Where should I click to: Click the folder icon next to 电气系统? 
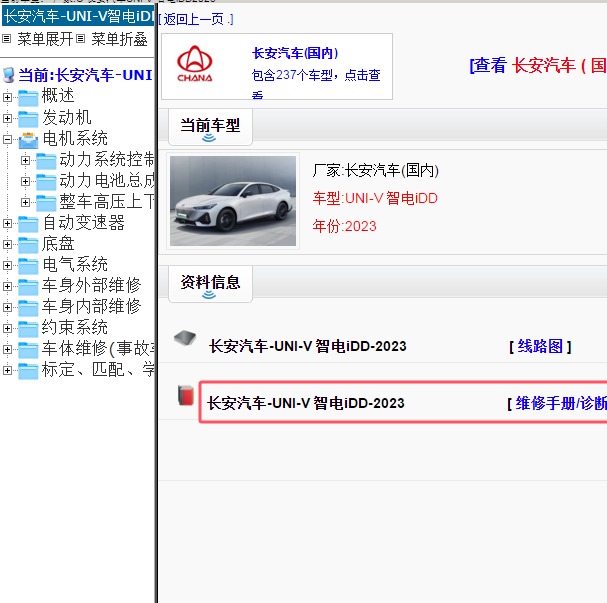pos(28,265)
